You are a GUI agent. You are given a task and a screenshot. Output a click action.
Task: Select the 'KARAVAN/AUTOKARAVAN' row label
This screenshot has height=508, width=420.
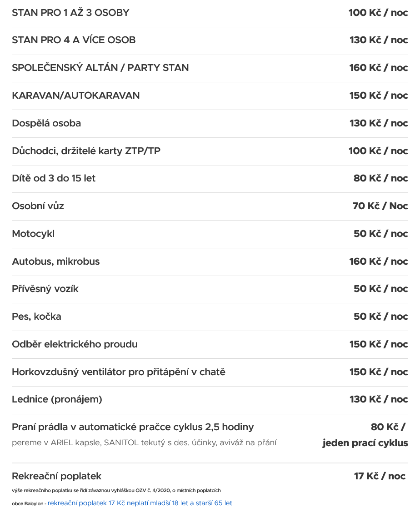tap(75, 96)
